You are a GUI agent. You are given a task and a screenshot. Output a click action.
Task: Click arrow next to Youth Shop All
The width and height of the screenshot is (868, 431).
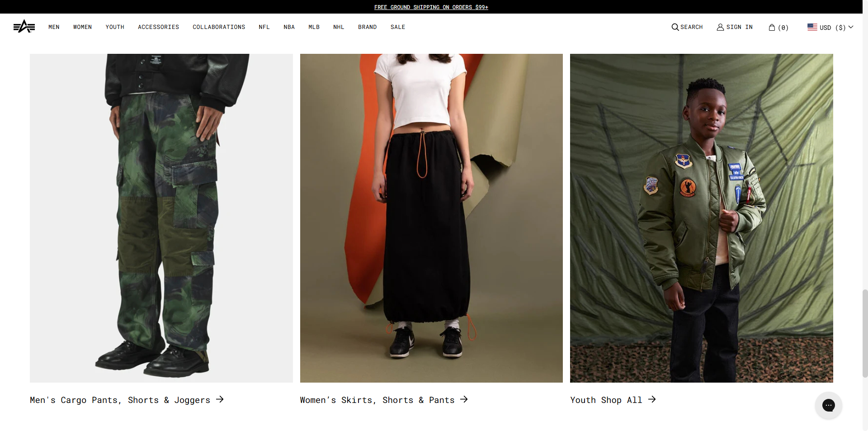click(652, 399)
